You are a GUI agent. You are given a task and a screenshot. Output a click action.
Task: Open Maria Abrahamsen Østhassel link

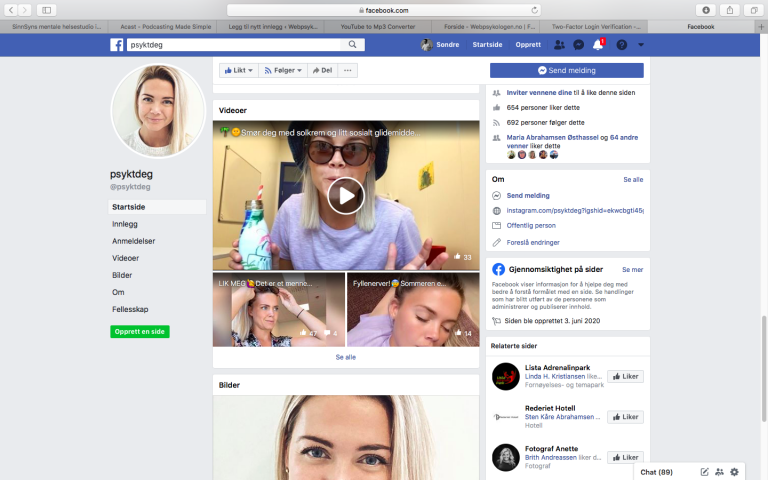552,138
